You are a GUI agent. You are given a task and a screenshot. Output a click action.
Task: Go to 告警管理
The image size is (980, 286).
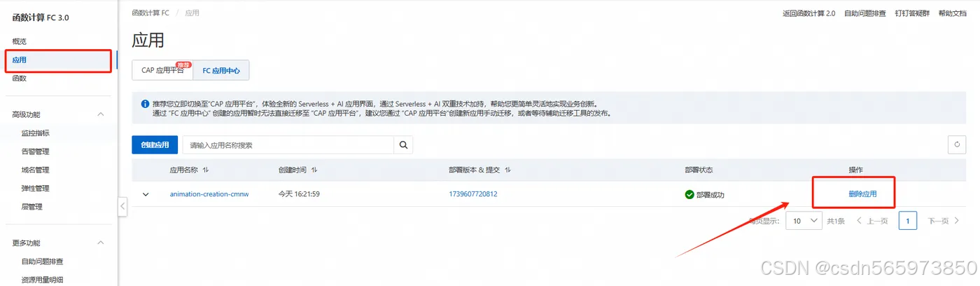pyautogui.click(x=35, y=151)
